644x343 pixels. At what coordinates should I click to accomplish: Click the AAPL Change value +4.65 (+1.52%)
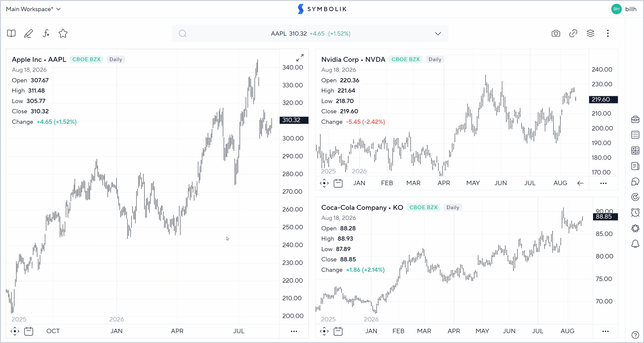(x=57, y=122)
